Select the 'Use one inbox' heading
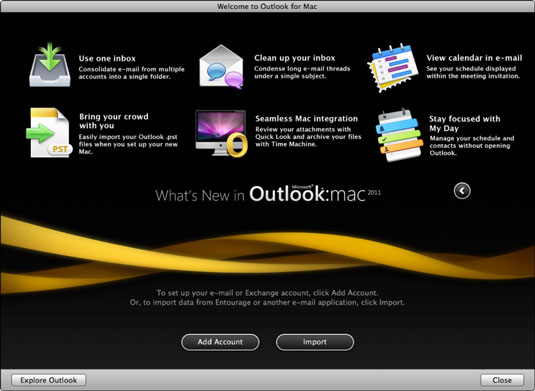535x391 pixels. [x=107, y=58]
